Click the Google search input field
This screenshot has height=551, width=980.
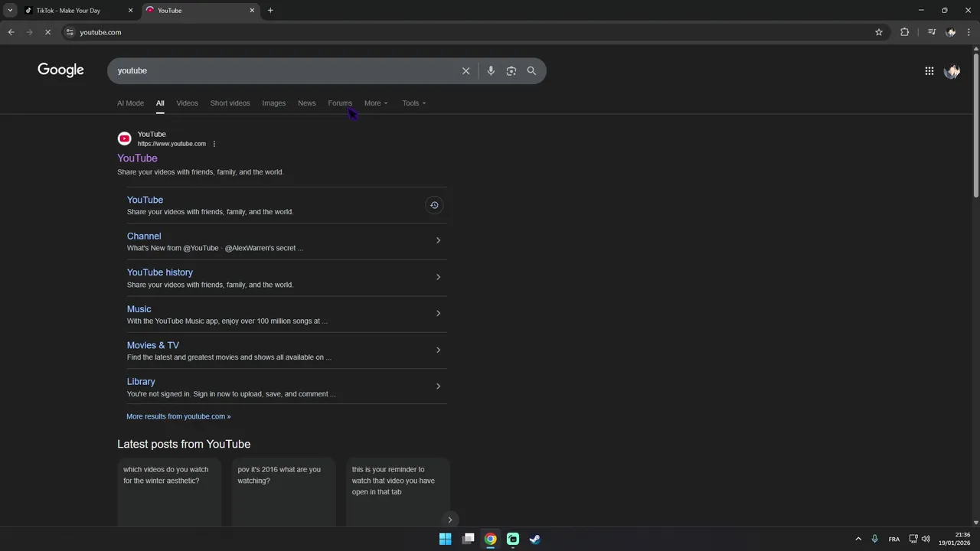[x=285, y=70]
